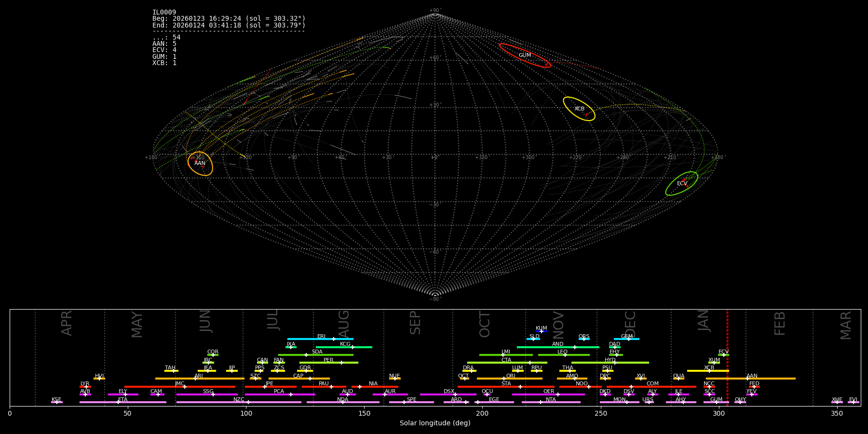This screenshot has width=868, height=434.
Task: Click the GUM radiant ellipse on the sky map
Action: coord(525,55)
